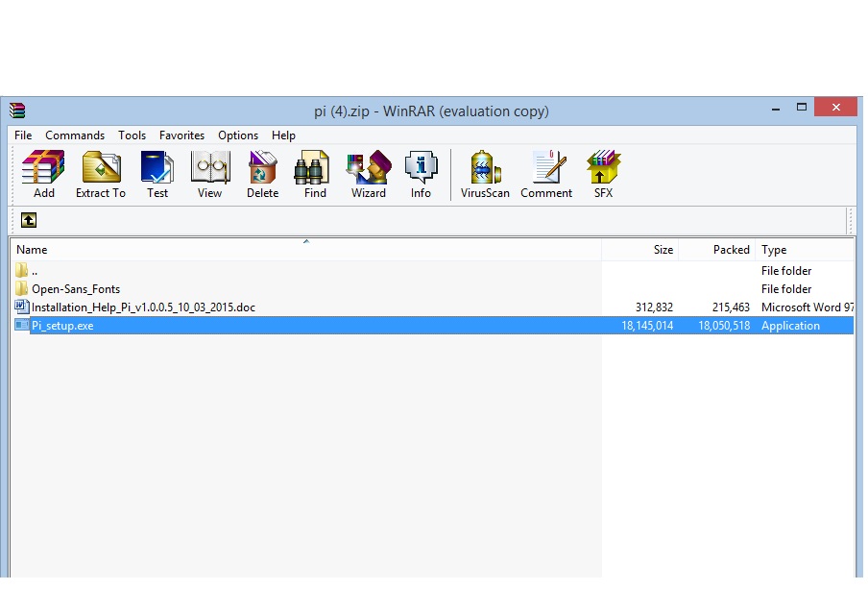Click the packed value 18,050,518
The width and height of the screenshot is (868, 590).
click(x=724, y=326)
